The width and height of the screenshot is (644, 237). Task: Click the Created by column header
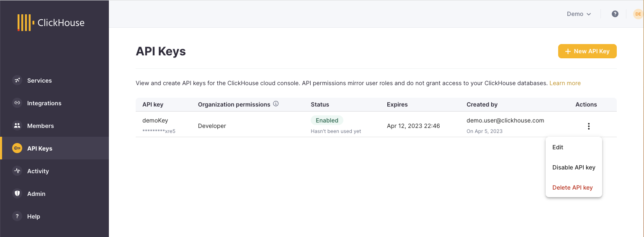[482, 104]
